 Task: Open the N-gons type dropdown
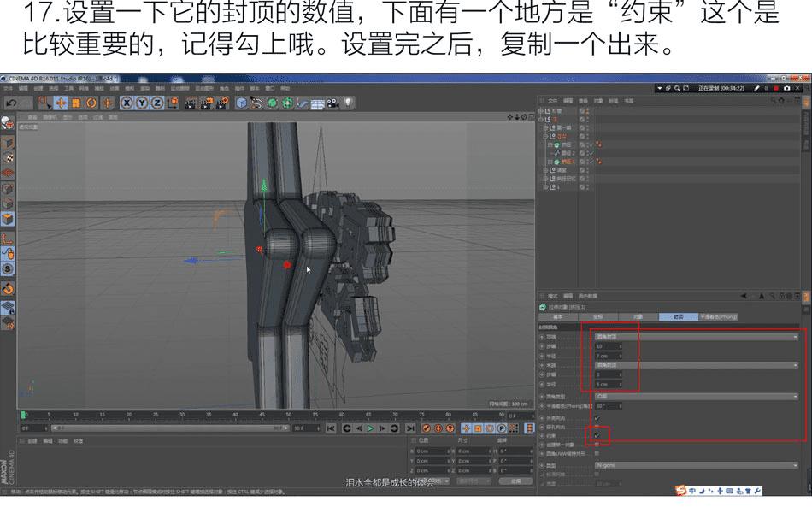[697, 465]
